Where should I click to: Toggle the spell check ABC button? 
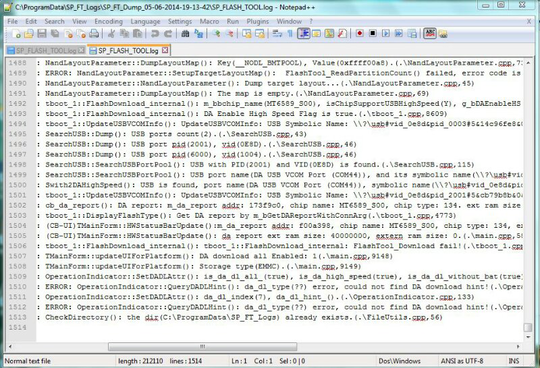point(429,33)
